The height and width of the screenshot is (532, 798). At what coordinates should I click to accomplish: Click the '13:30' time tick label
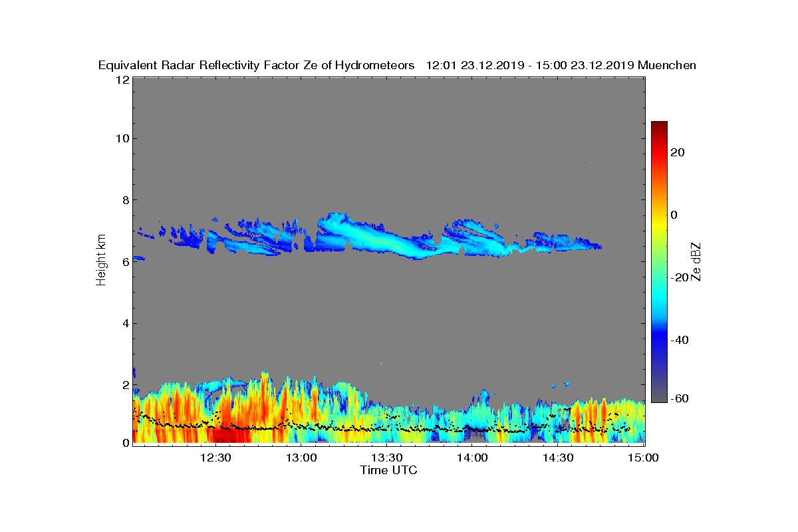click(x=387, y=458)
